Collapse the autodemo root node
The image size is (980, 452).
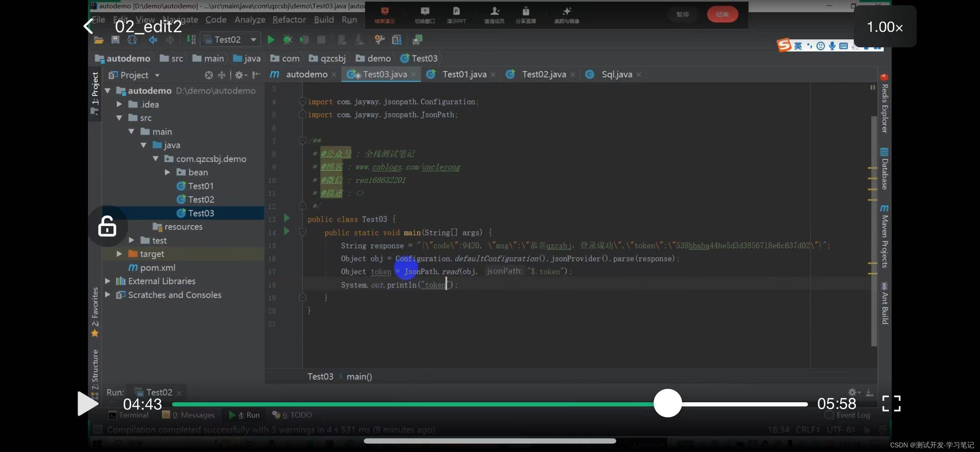pos(108,91)
